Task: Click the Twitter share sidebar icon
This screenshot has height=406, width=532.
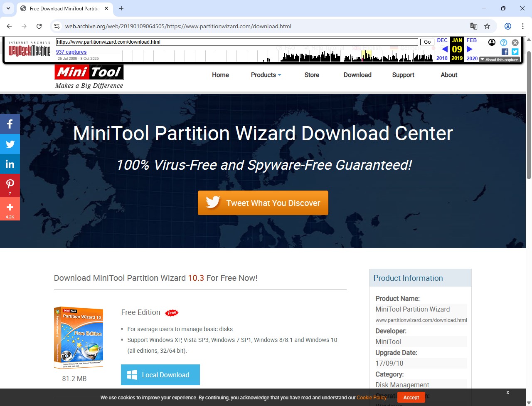Action: [10, 144]
